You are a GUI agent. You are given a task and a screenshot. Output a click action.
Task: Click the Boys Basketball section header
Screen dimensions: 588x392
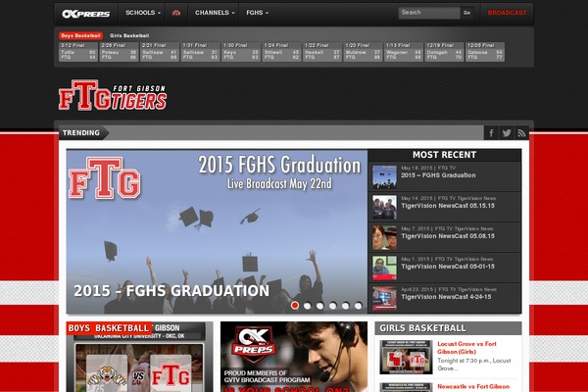point(109,328)
